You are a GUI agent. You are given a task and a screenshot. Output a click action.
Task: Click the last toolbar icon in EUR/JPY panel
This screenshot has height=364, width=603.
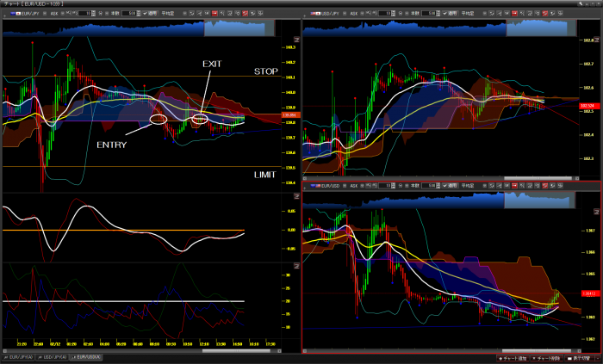tap(260, 14)
